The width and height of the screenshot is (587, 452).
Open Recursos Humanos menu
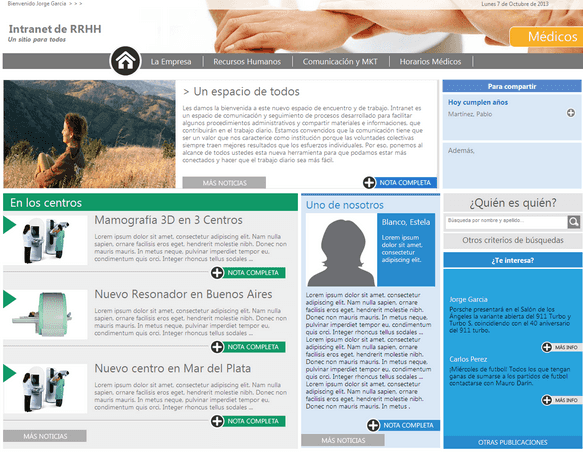247,62
